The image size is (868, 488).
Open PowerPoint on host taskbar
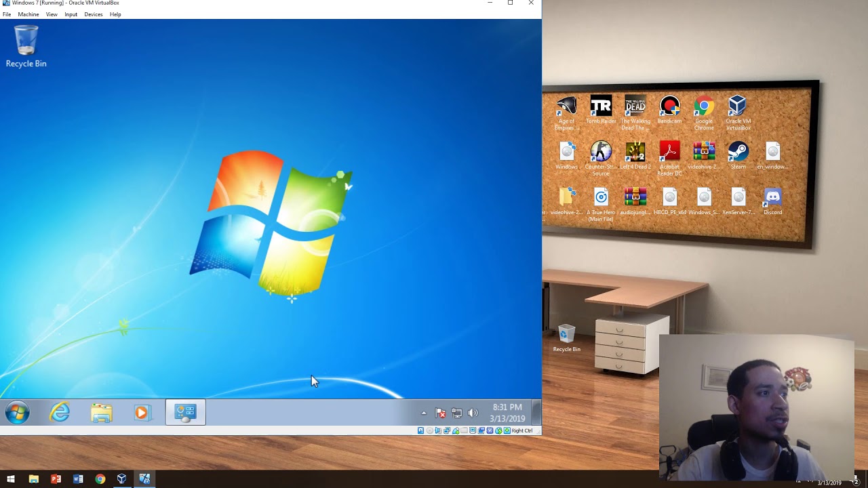(56, 479)
